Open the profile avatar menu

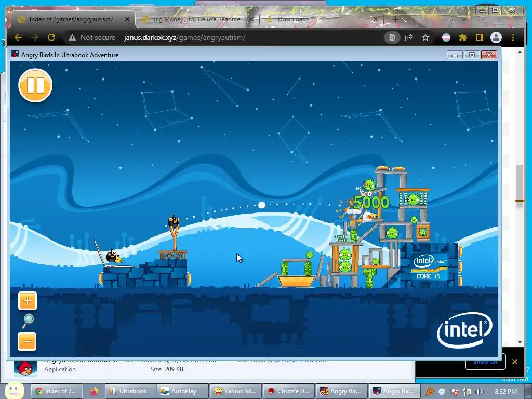(x=496, y=37)
